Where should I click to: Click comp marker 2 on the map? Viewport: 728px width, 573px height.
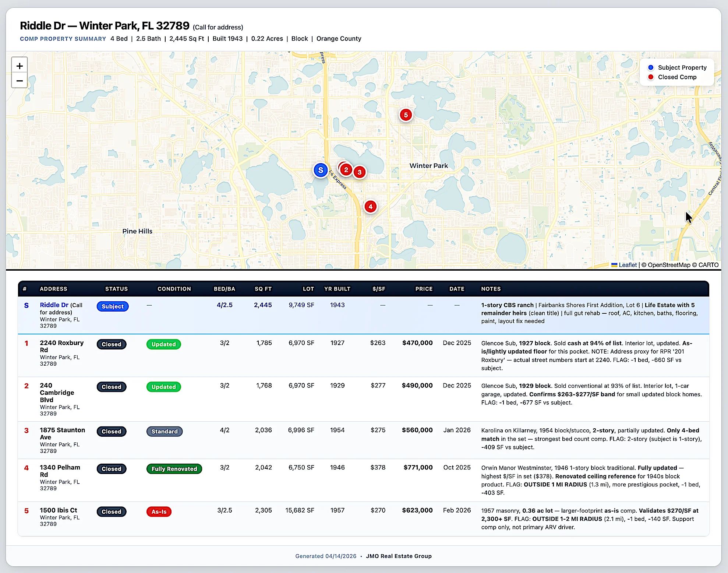tap(346, 170)
